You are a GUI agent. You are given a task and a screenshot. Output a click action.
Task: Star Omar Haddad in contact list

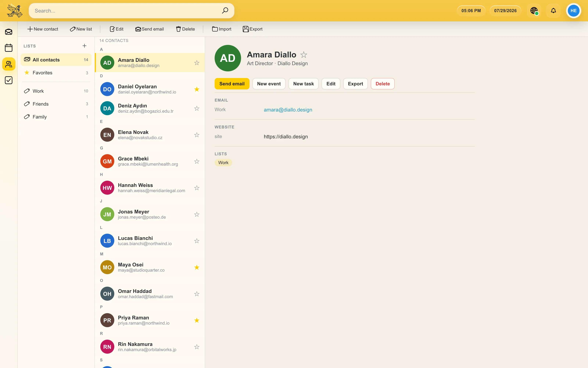[197, 294]
